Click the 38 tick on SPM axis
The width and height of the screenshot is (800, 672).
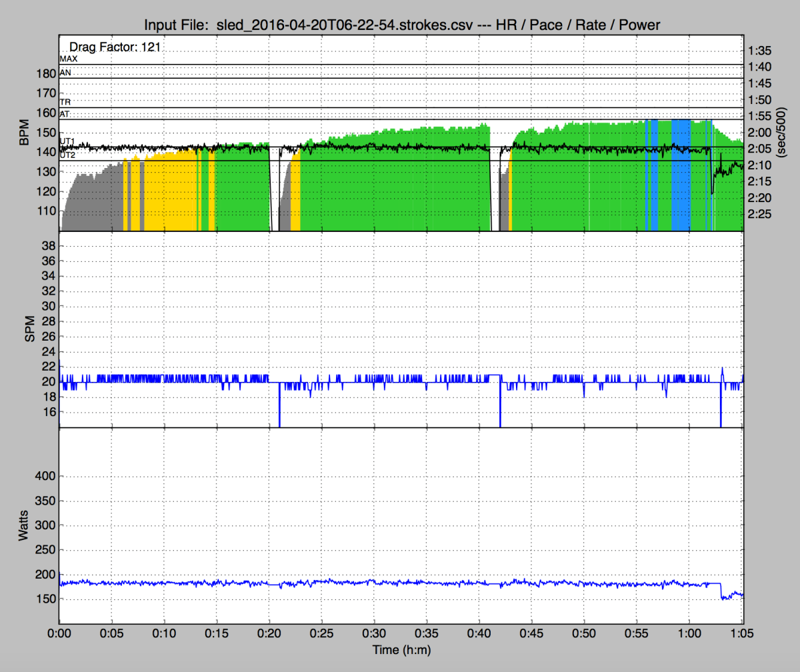point(48,247)
